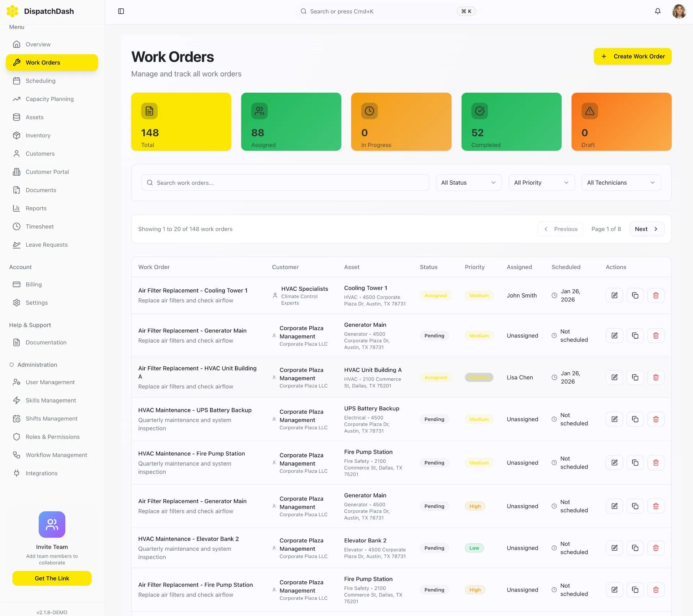Click the Low priority badge
Viewport: 693px width, 616px height.
coord(474,548)
